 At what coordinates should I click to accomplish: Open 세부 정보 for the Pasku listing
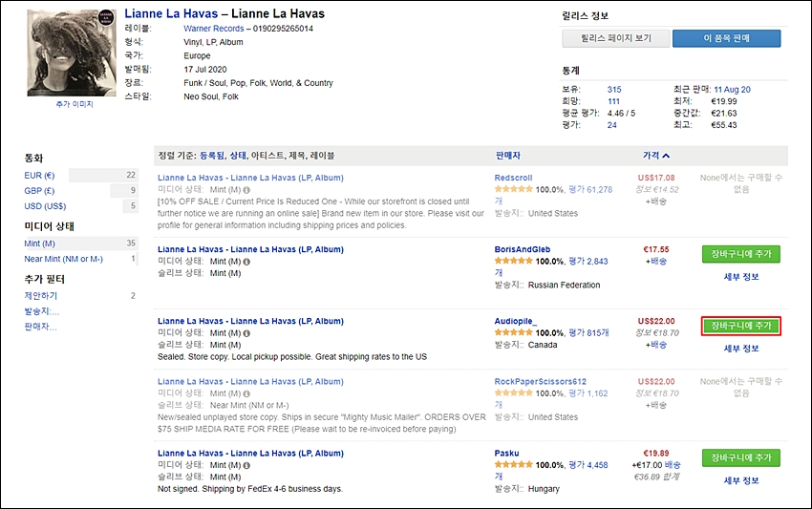point(741,480)
